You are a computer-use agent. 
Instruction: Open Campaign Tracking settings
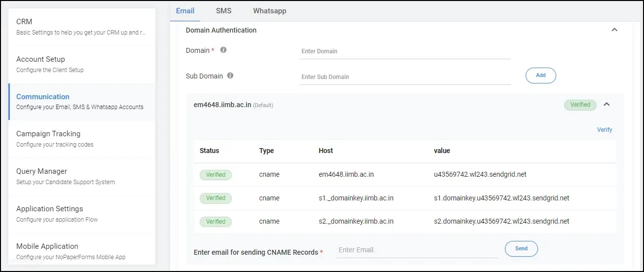pos(81,139)
